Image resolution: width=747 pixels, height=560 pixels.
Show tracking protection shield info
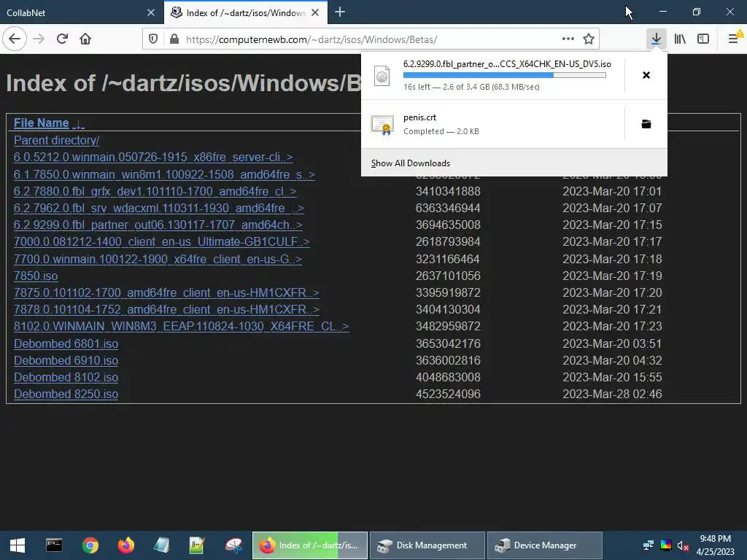point(153,39)
